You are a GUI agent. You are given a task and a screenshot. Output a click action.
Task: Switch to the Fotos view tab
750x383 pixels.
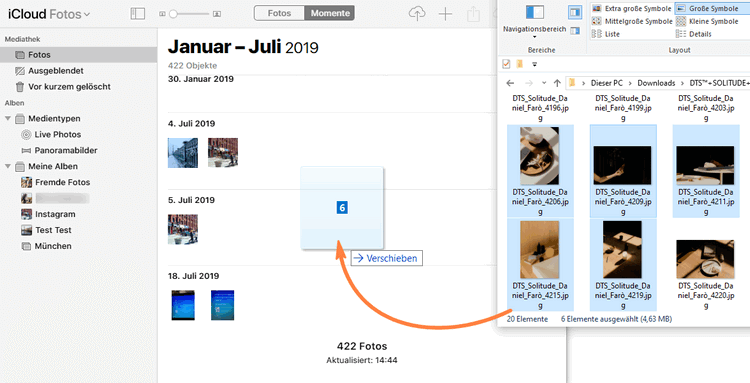pyautogui.click(x=279, y=13)
